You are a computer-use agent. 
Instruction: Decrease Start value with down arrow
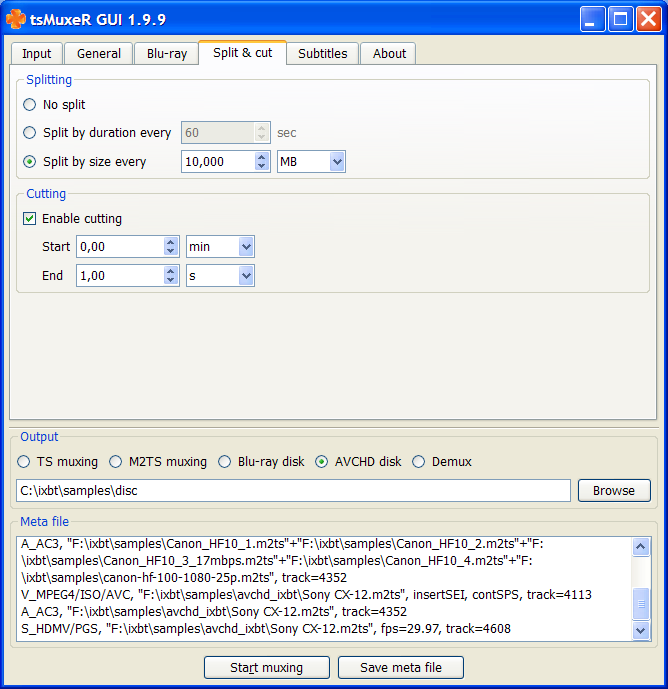point(171,251)
